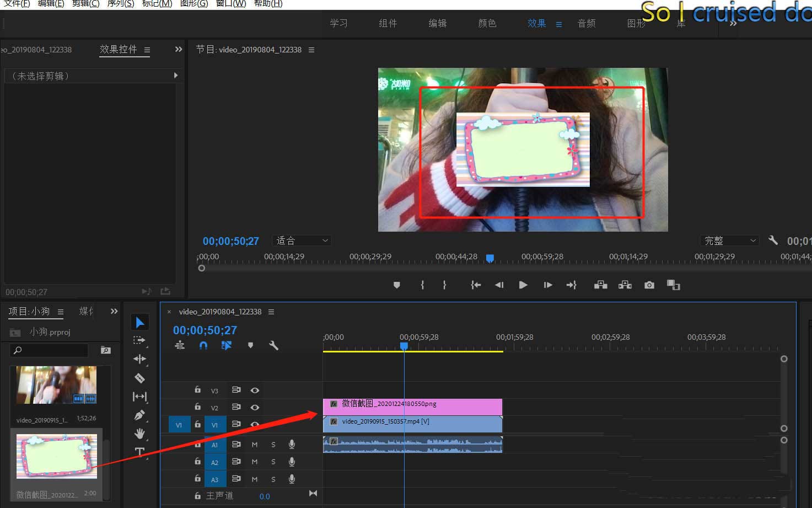Click the Export Frame camera icon
The width and height of the screenshot is (812, 508).
click(x=649, y=285)
